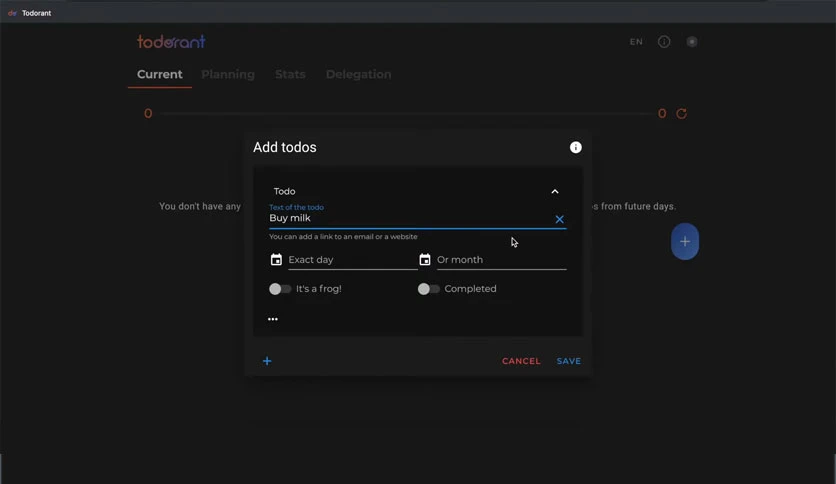Click the round blue add todo button
This screenshot has width=836, height=484.
685,241
